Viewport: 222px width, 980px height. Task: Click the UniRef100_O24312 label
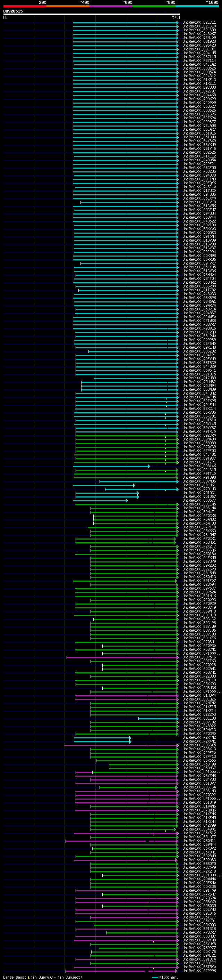[199, 76]
